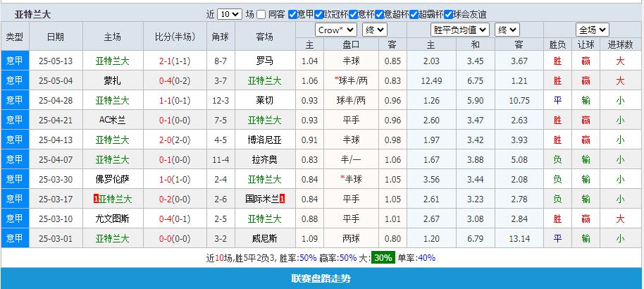
Task: Click the 比分(半场) column header
Action: pos(171,37)
